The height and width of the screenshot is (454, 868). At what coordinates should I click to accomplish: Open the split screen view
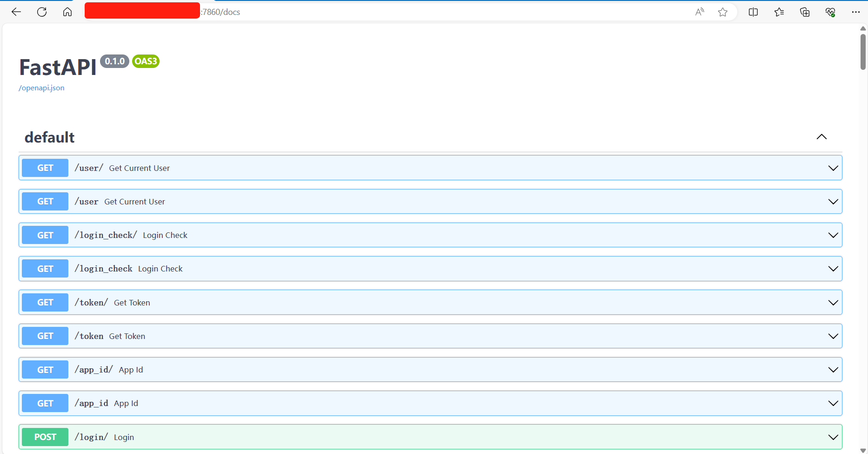click(753, 12)
